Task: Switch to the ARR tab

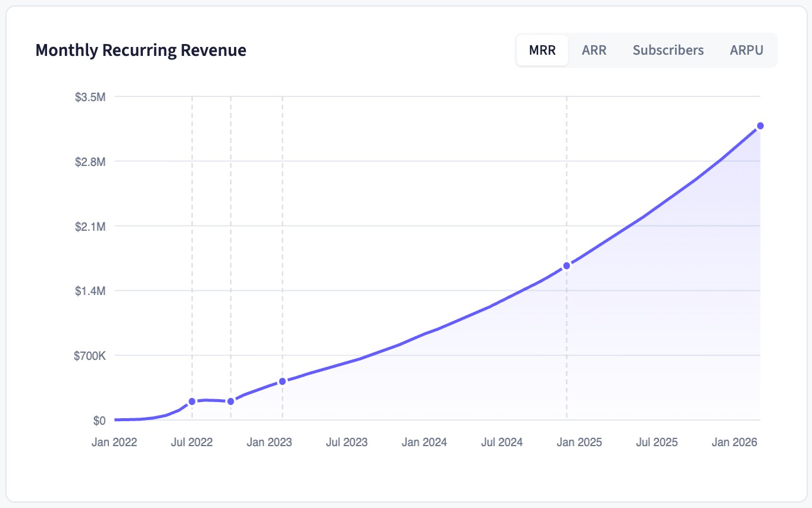Action: click(x=594, y=50)
